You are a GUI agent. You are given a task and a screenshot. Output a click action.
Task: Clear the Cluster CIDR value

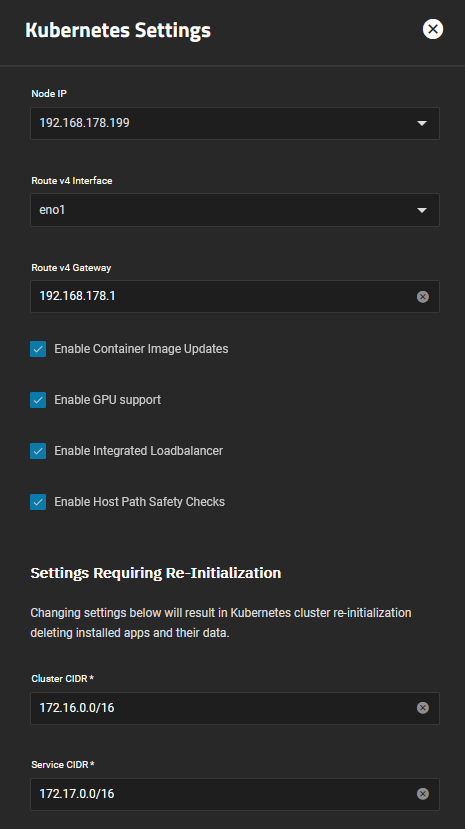click(423, 708)
